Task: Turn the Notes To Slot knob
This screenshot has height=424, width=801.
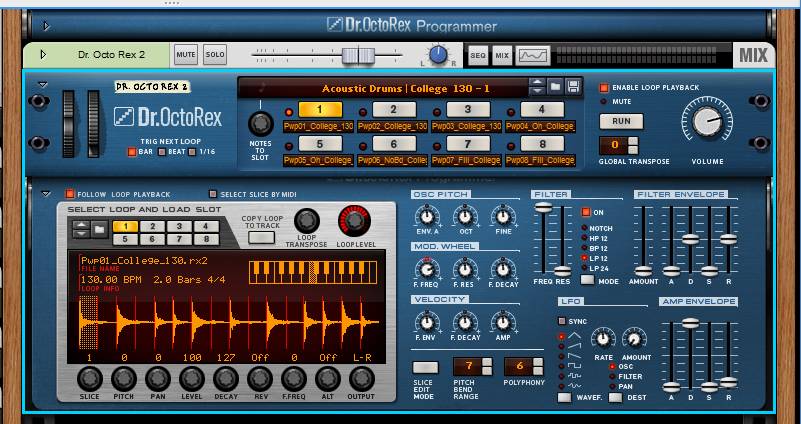Action: [x=261, y=124]
